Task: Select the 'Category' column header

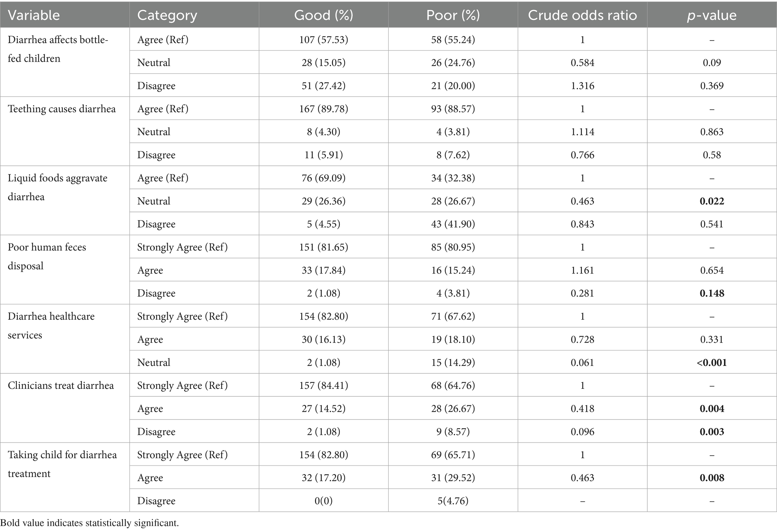Action: pos(167,15)
